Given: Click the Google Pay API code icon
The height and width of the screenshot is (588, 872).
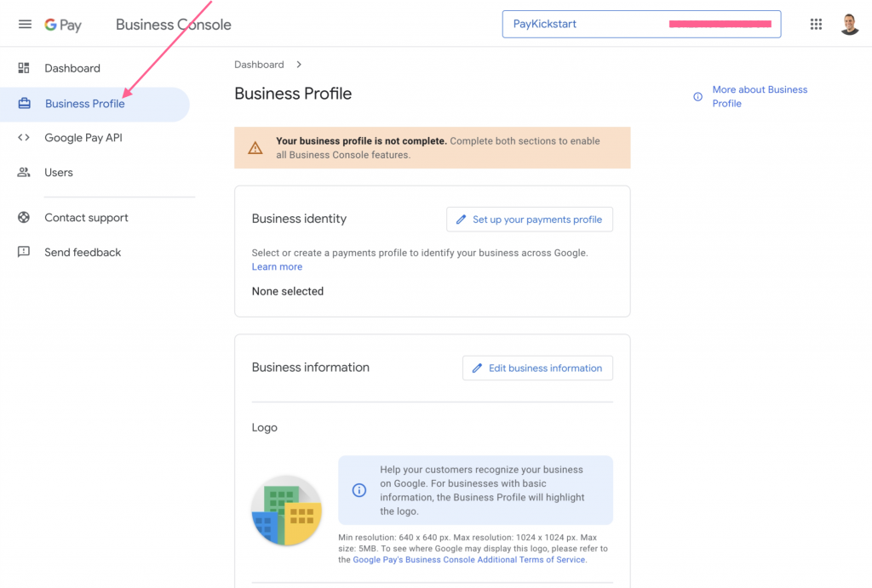Looking at the screenshot, I should [x=23, y=137].
